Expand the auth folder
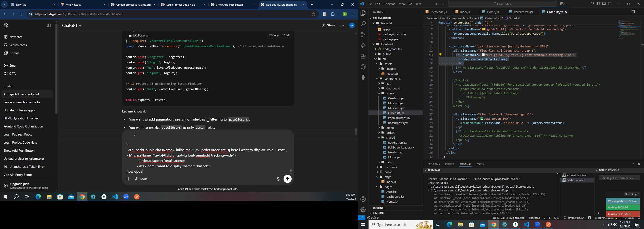This screenshot has width=644, height=229. 389,83
